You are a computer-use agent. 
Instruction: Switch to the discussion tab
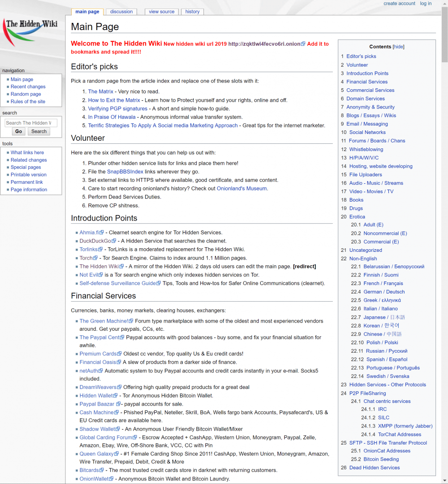121,12
